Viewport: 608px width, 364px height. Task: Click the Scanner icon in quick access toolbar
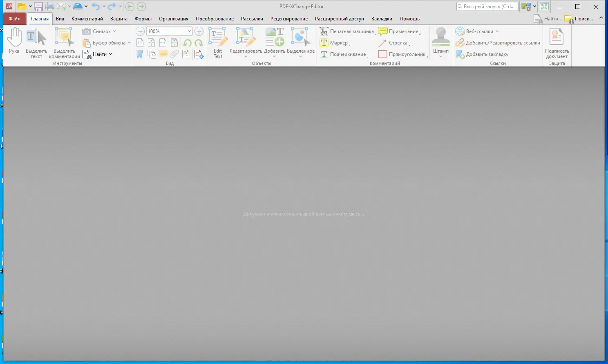pyautogui.click(x=78, y=7)
